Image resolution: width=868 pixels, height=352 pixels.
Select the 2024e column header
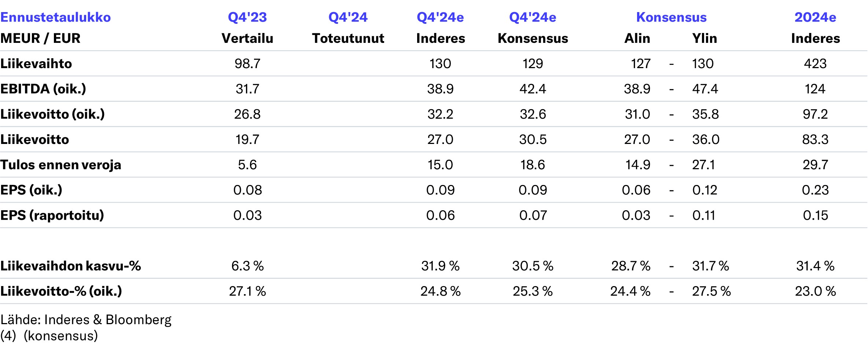click(815, 17)
